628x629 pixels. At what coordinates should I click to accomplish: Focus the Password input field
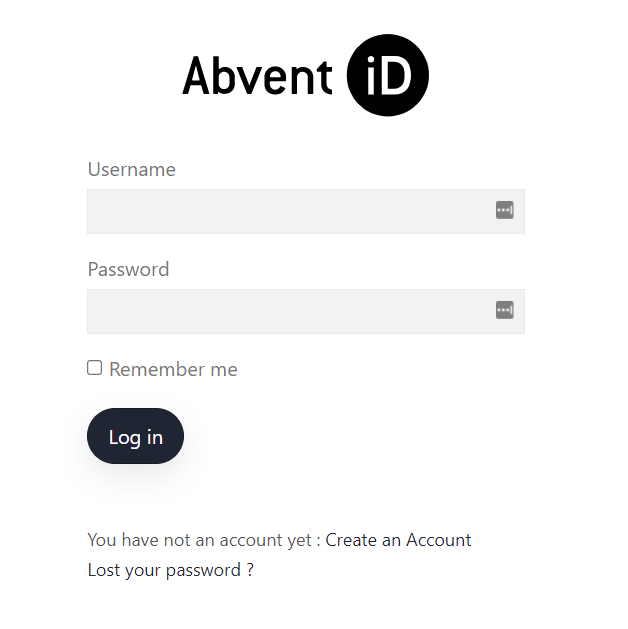(x=306, y=311)
